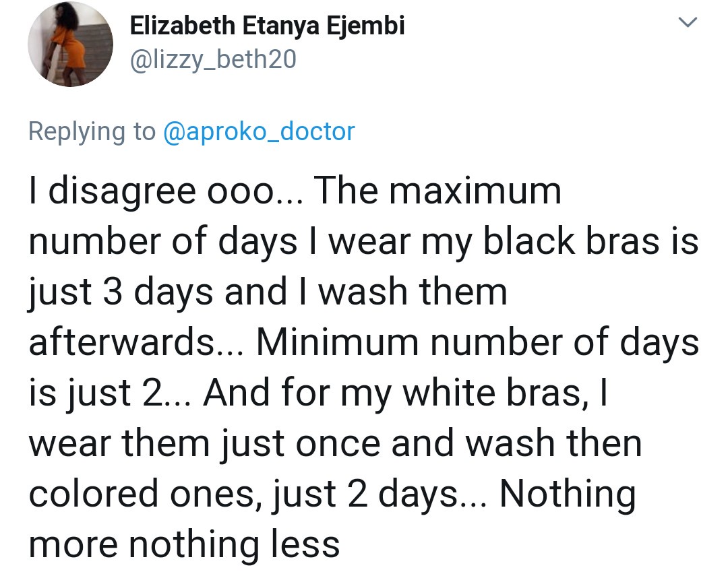Click the "Replying to" label
This screenshot has height=576, width=728.
pos(92,131)
